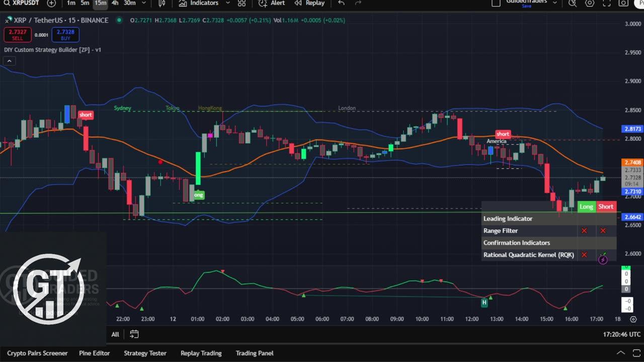This screenshot has height=362, width=644.
Task: Click the first red short signal label
Action: coord(86,115)
